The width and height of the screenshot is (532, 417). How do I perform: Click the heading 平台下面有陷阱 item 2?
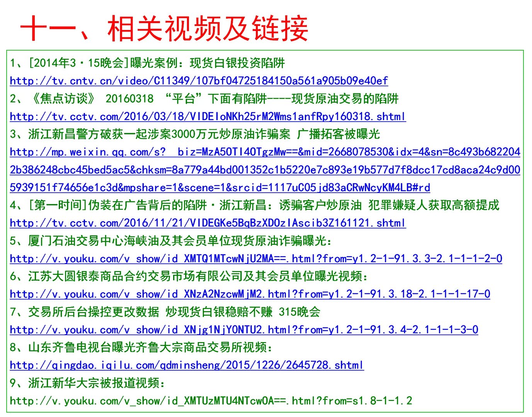coord(205,99)
